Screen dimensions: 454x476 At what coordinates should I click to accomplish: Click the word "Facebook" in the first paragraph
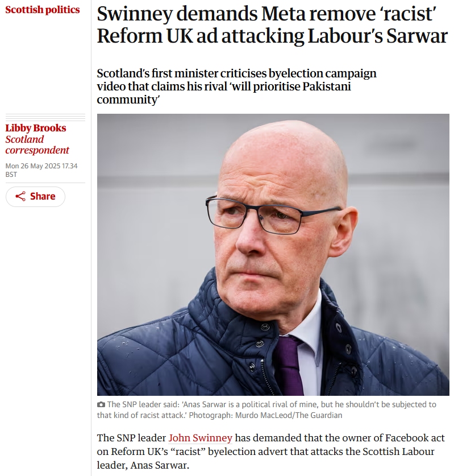[406, 438]
